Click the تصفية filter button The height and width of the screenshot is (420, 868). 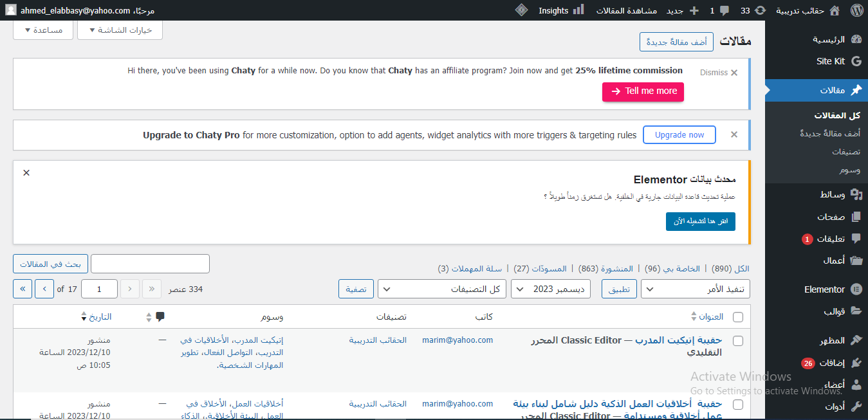click(x=356, y=289)
